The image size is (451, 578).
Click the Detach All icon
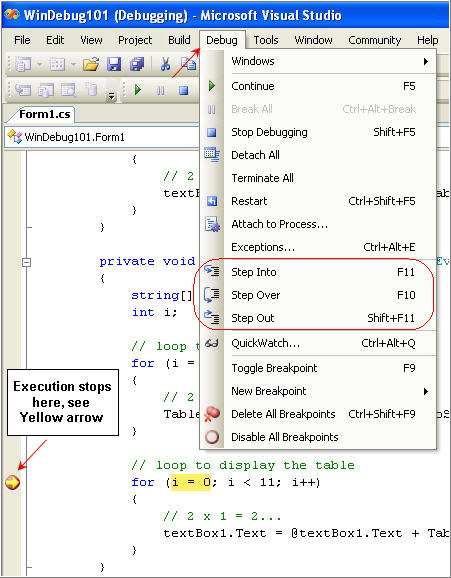click(212, 154)
